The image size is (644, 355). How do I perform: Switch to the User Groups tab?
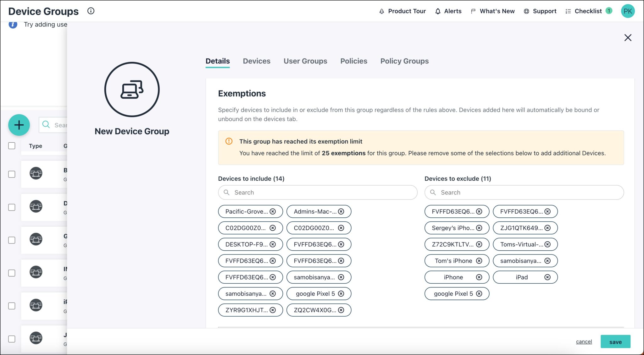point(305,61)
